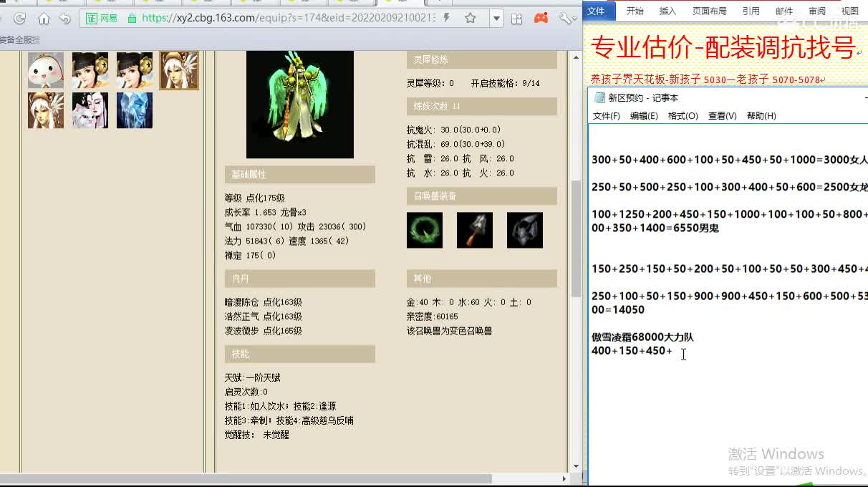Click the 凌波微步 点化165级 row

[264, 331]
